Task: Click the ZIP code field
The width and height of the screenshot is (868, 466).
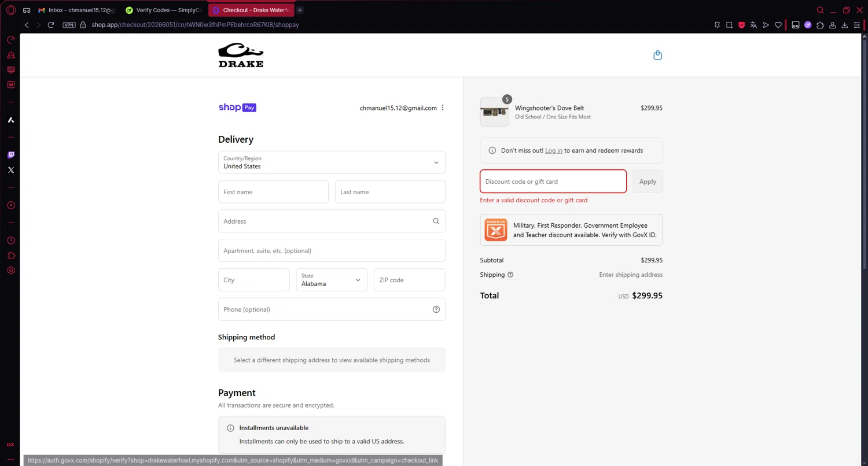Action: point(410,280)
